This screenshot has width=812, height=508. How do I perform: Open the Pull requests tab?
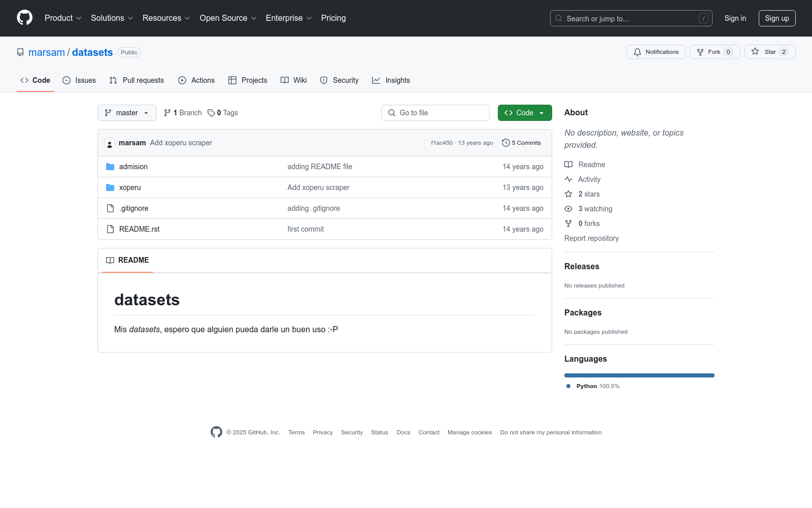tap(137, 80)
